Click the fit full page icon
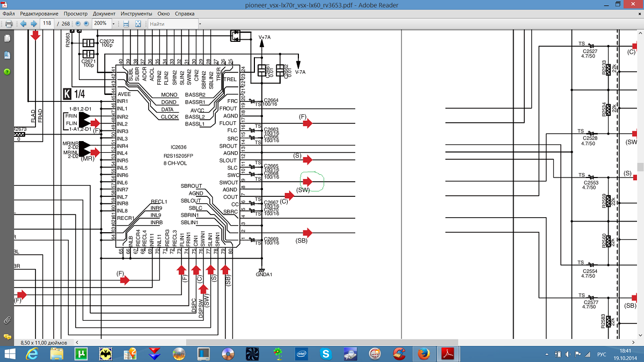The width and height of the screenshot is (644, 362). point(138,24)
